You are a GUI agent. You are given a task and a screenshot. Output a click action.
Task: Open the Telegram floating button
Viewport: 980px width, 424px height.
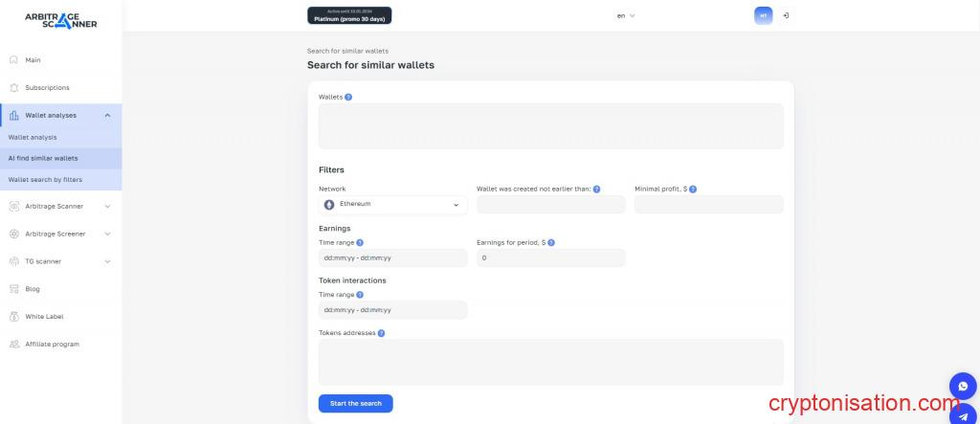click(x=963, y=415)
